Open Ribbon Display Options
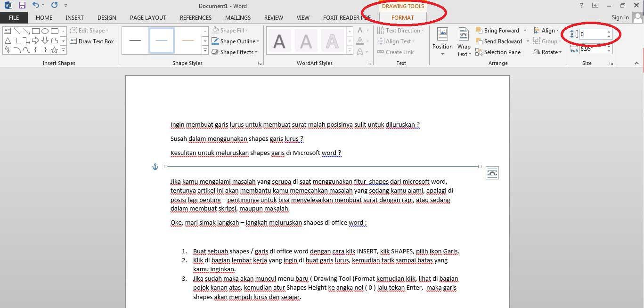The height and width of the screenshot is (308, 644). click(x=595, y=6)
